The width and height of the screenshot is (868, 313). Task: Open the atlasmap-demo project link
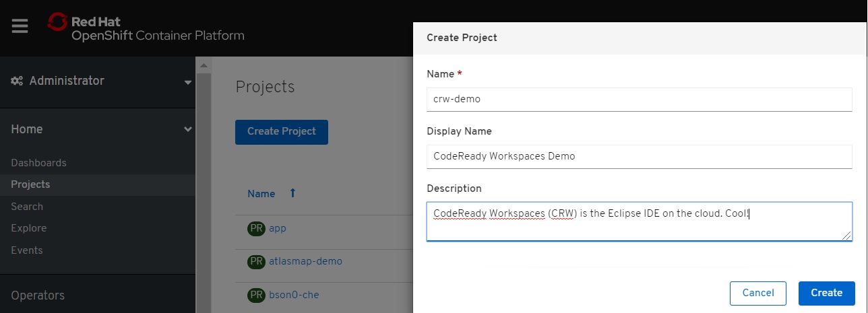[305, 261]
